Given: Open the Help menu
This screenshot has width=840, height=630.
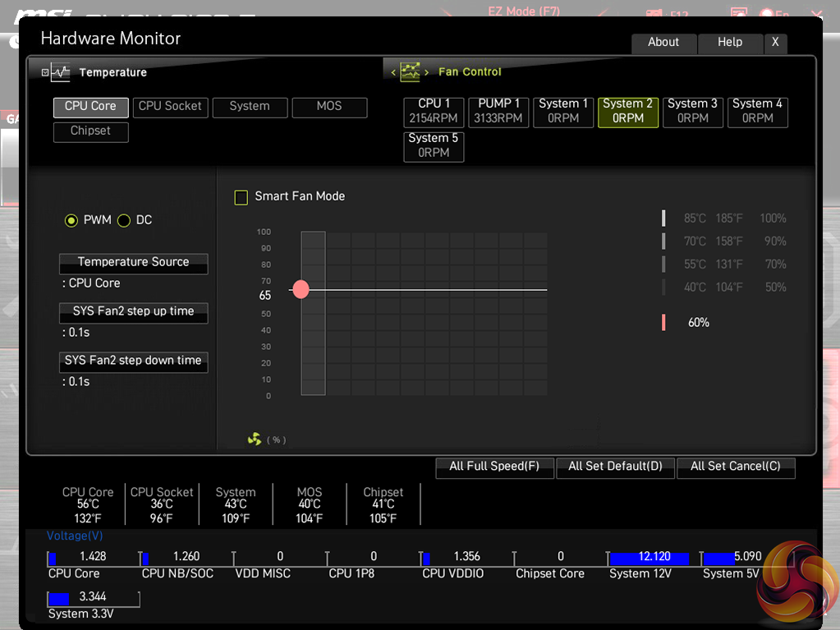Looking at the screenshot, I should pyautogui.click(x=729, y=43).
